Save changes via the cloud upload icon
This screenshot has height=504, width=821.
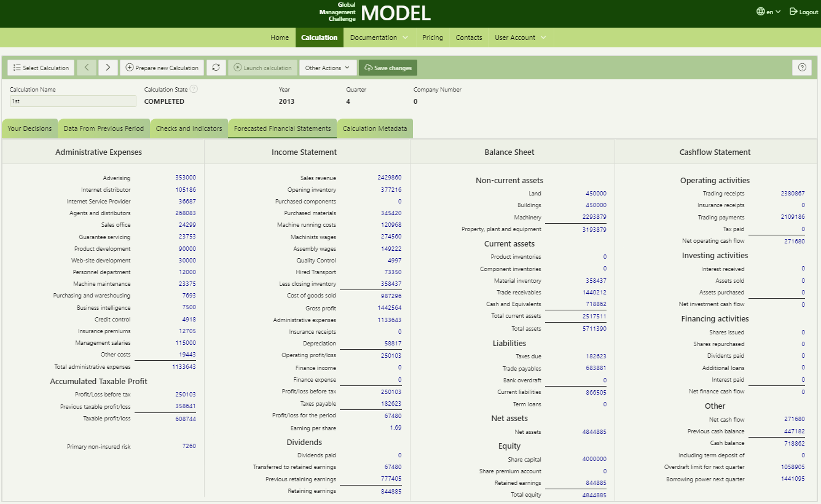[369, 68]
